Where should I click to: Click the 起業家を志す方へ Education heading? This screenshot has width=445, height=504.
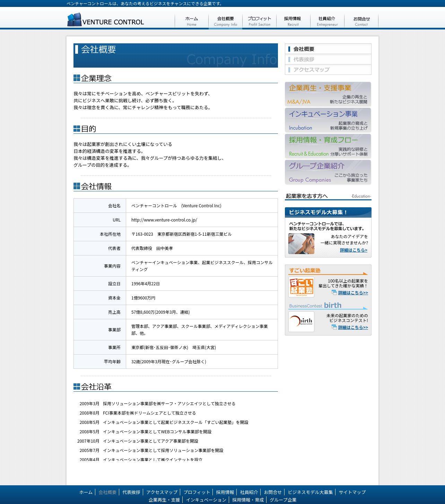coord(328,196)
